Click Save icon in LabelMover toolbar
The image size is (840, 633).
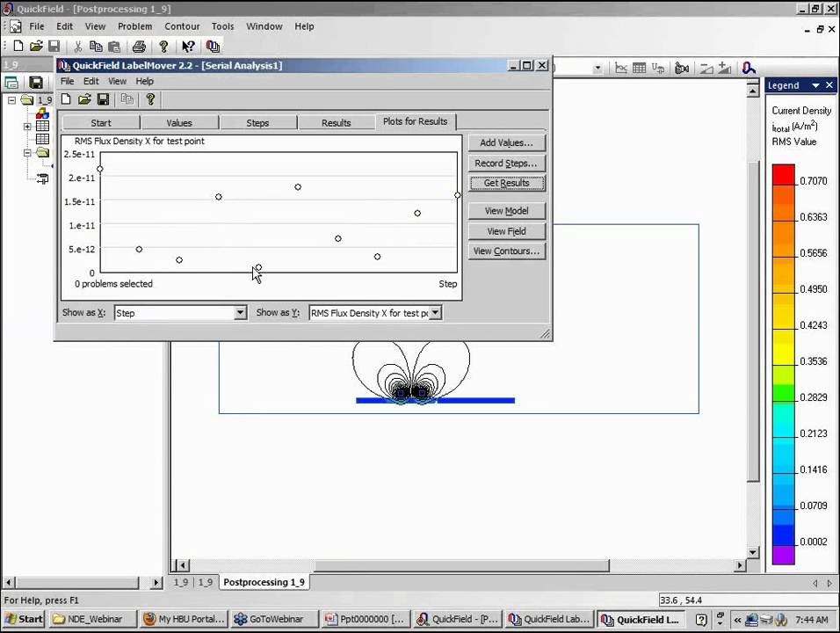tap(104, 99)
